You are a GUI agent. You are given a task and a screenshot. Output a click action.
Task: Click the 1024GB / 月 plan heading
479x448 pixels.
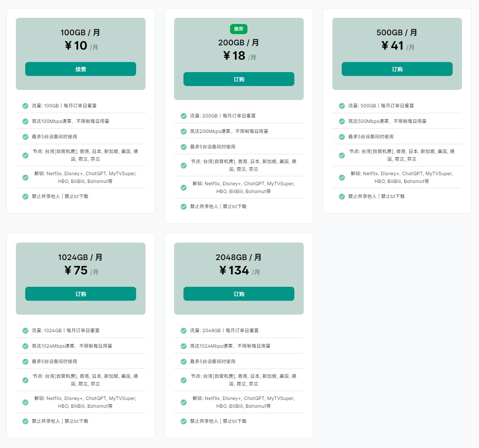tap(80, 257)
